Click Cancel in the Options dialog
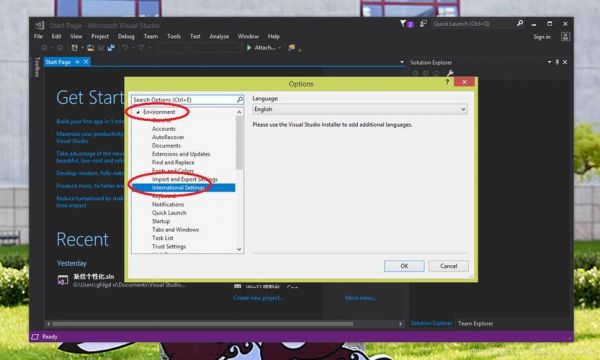 pos(448,266)
